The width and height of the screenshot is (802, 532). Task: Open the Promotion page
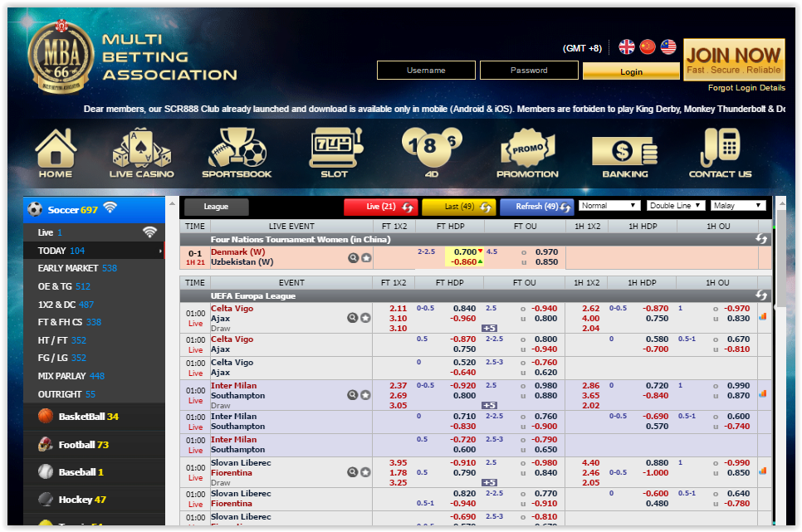pos(527,153)
